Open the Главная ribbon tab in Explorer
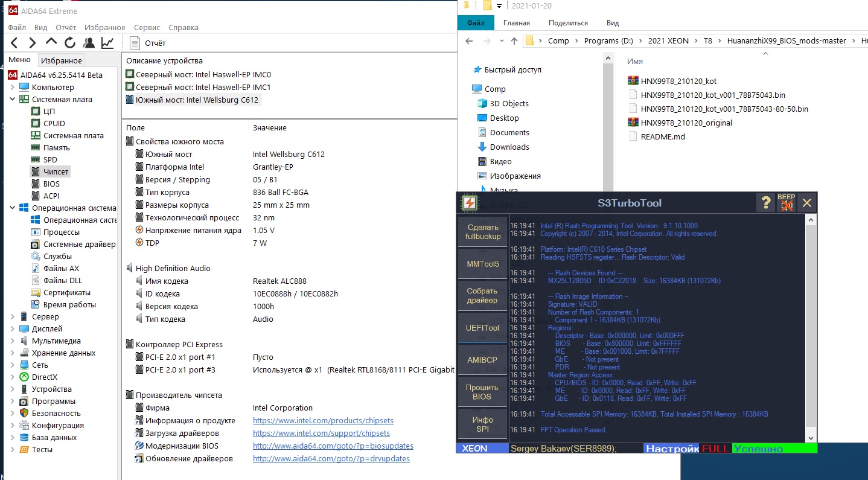This screenshot has width=868, height=480. 517,23
